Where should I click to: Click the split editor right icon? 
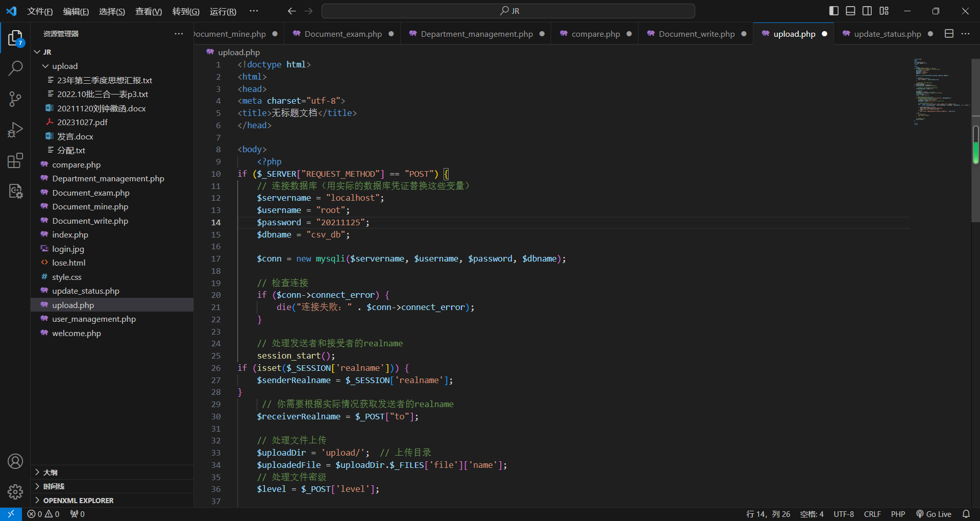pyautogui.click(x=949, y=34)
